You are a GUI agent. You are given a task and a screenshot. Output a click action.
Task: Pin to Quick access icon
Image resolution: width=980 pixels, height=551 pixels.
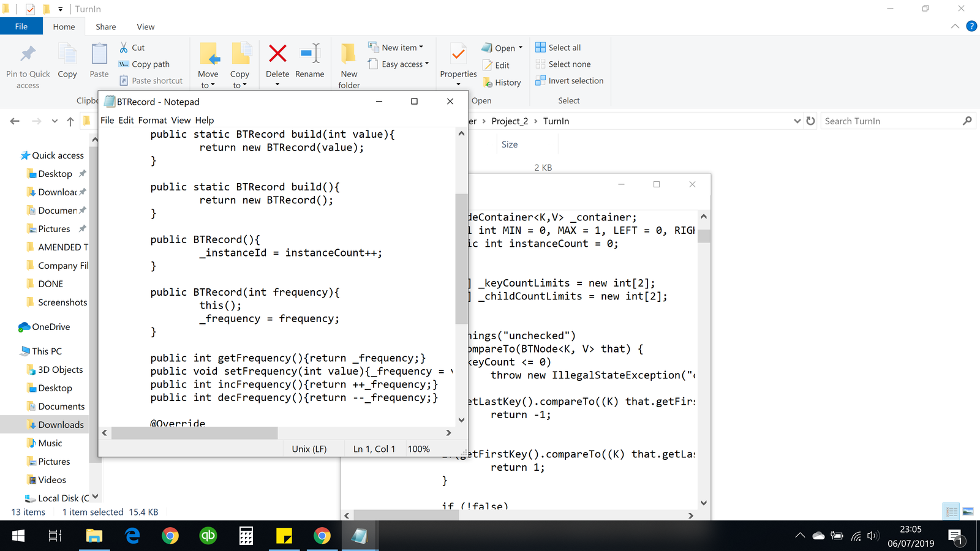click(28, 54)
